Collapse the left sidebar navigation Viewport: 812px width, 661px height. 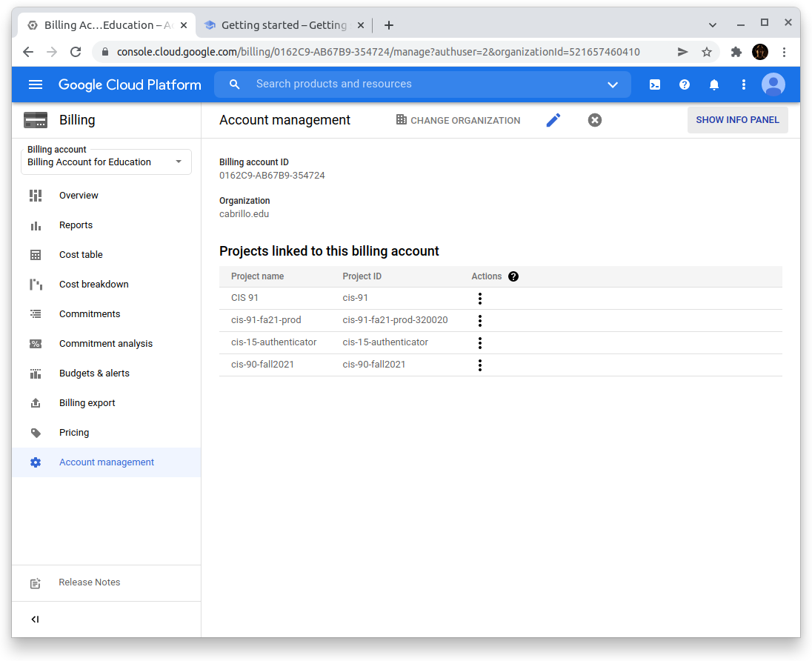coord(35,620)
